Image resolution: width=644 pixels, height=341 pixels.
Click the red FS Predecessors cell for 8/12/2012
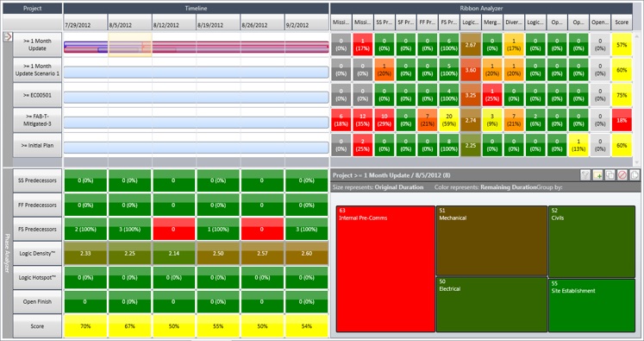point(174,229)
